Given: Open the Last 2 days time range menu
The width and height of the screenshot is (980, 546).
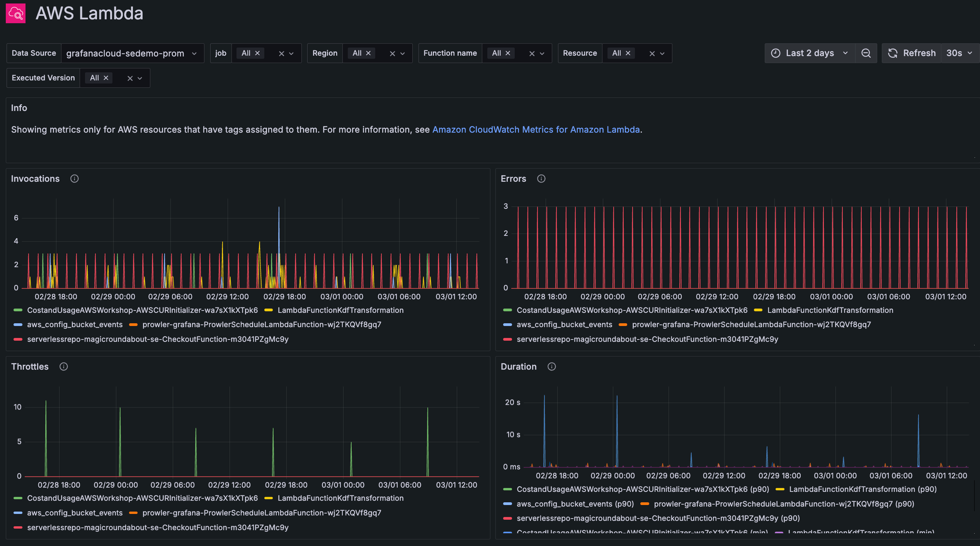Looking at the screenshot, I should click(x=810, y=53).
